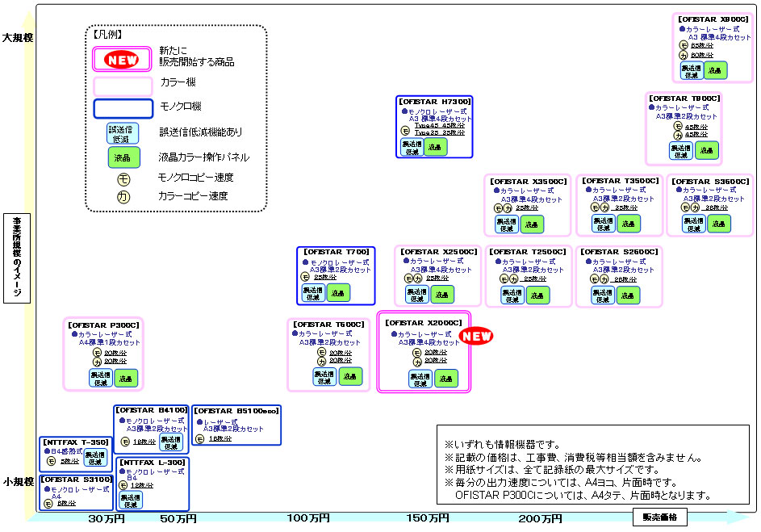
Task: Click the 液晶 badge in OFISTAR P300C card
Action: click(x=126, y=378)
